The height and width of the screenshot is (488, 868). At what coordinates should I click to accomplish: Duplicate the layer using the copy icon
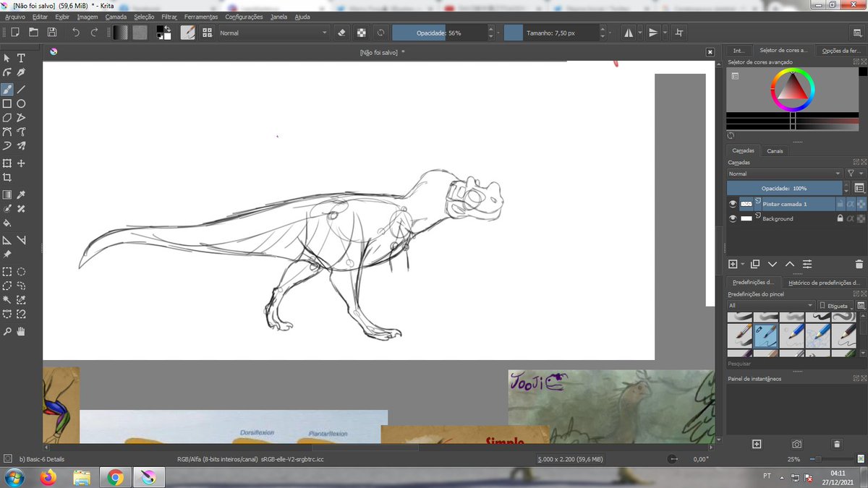pos(754,265)
